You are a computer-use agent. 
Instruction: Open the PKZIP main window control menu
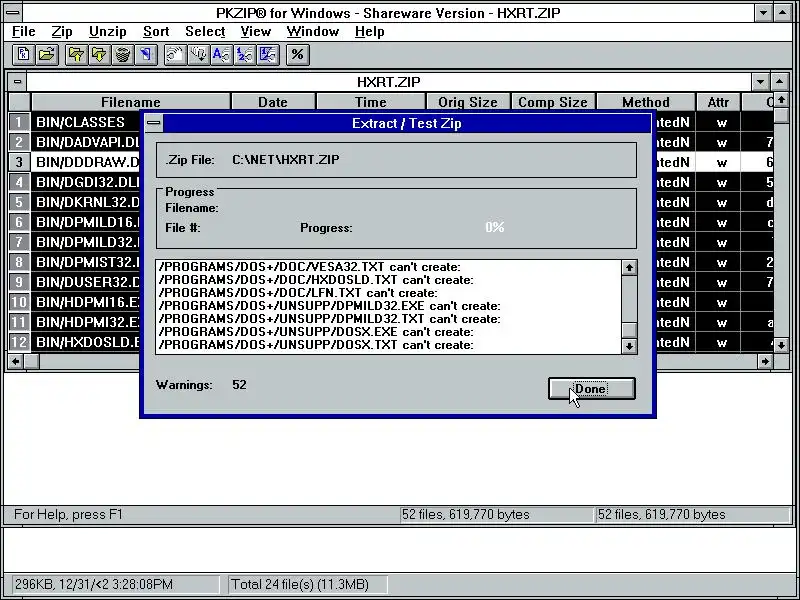(x=13, y=12)
